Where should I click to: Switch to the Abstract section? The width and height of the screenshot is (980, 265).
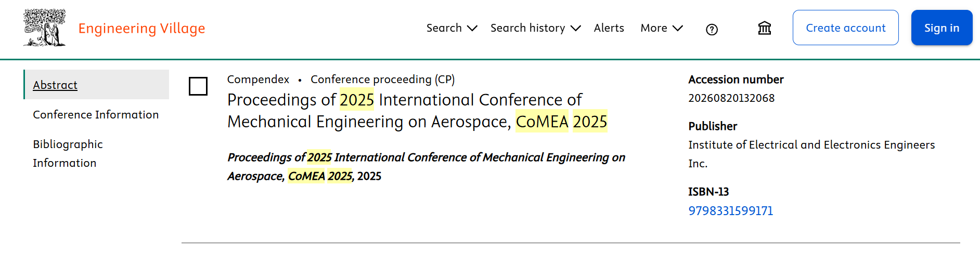pos(55,85)
